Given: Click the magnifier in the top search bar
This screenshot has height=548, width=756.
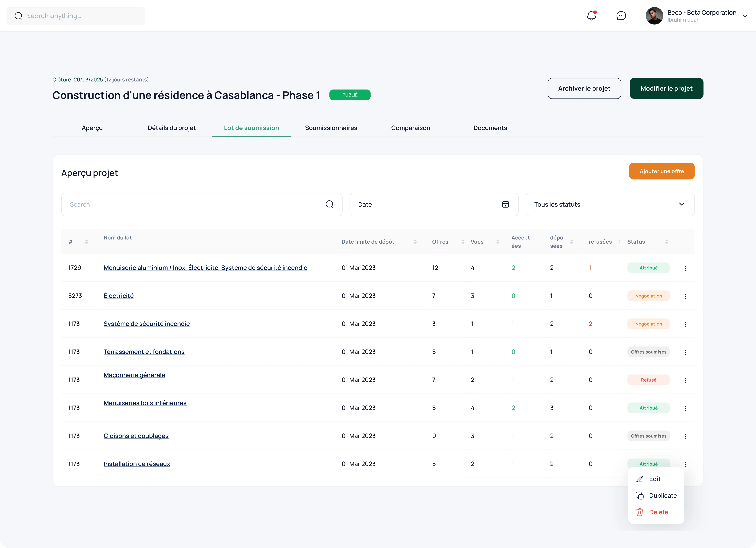Looking at the screenshot, I should click(18, 16).
